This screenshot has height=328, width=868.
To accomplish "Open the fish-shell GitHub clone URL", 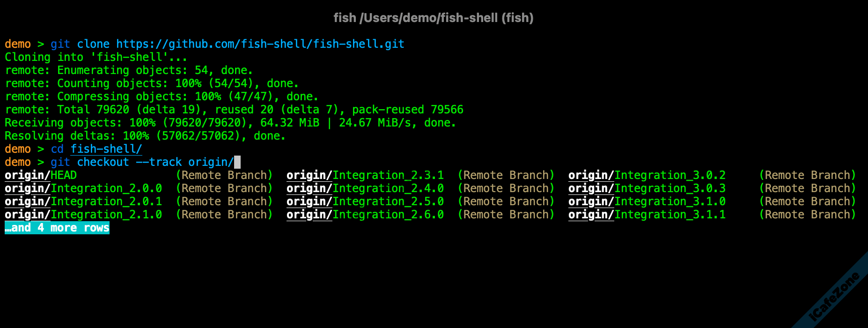I will (260, 44).
